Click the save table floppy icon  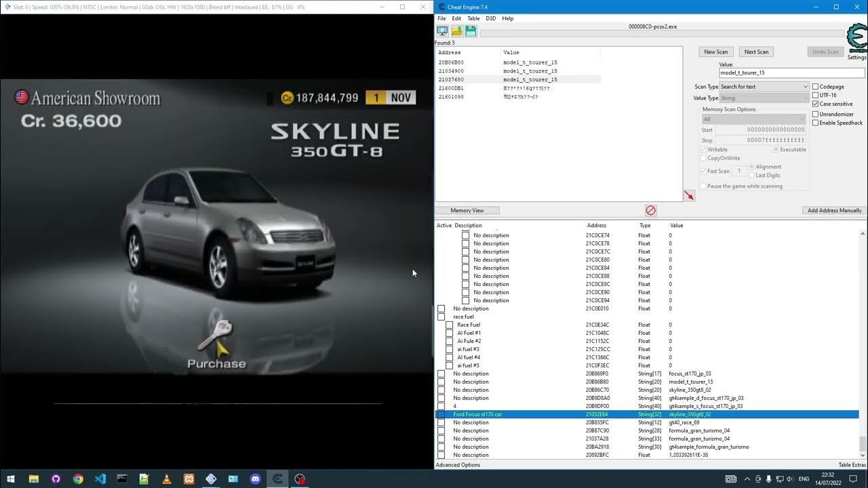pyautogui.click(x=471, y=31)
